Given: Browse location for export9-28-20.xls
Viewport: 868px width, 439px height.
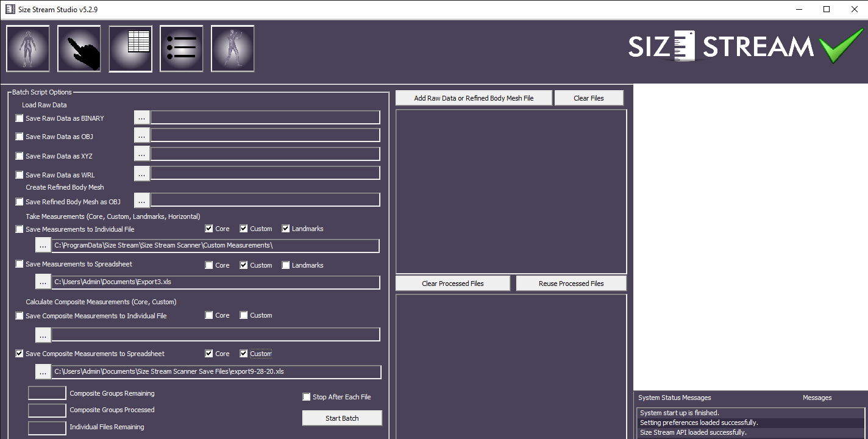Looking at the screenshot, I should [43, 372].
